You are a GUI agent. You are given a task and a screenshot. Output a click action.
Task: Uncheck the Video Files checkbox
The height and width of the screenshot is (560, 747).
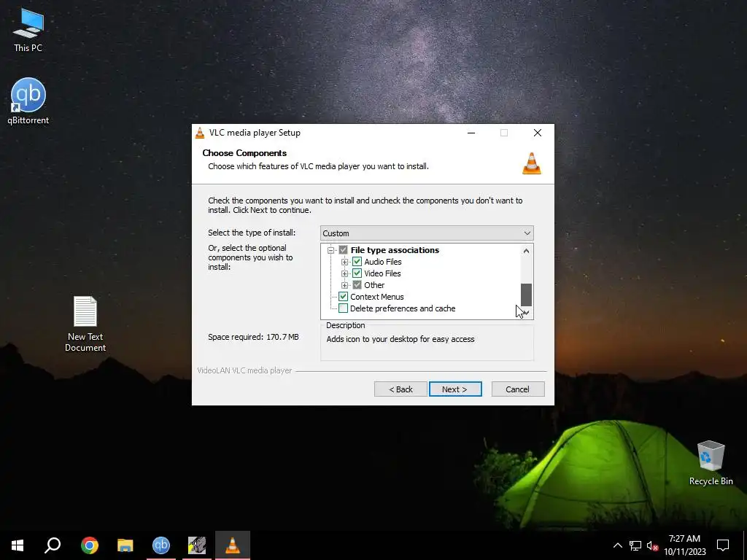(357, 273)
